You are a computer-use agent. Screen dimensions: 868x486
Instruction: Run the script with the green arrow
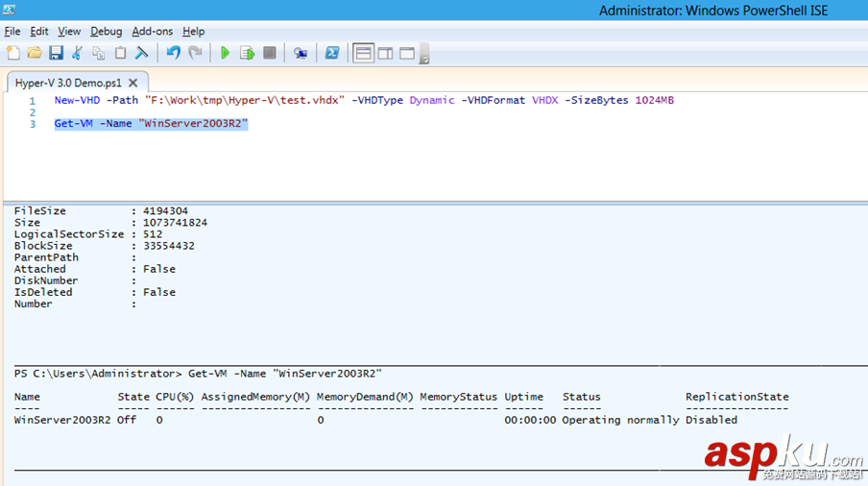click(x=225, y=53)
